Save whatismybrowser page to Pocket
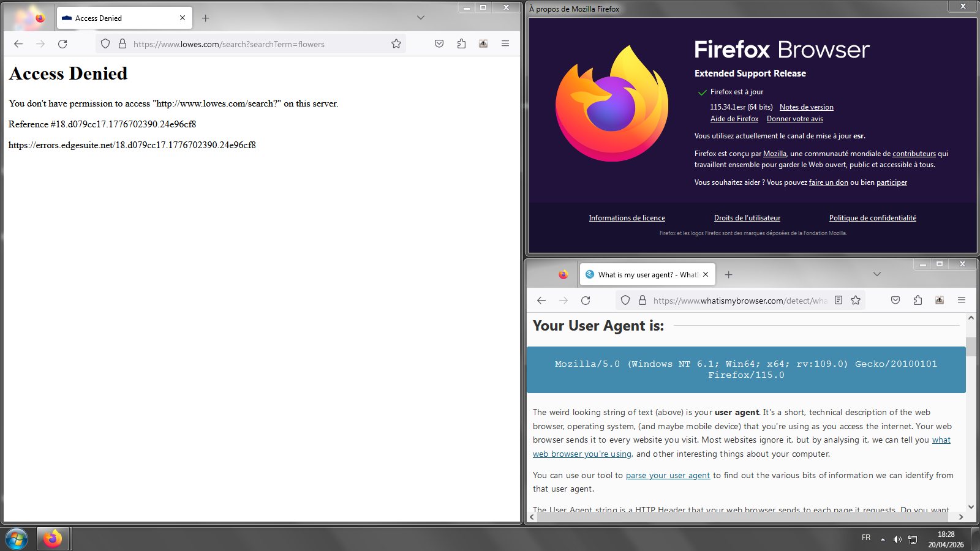 click(x=895, y=301)
